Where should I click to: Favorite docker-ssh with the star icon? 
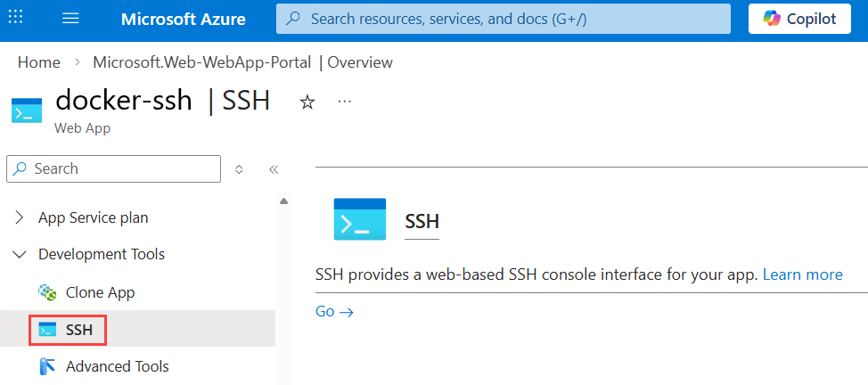click(x=307, y=102)
